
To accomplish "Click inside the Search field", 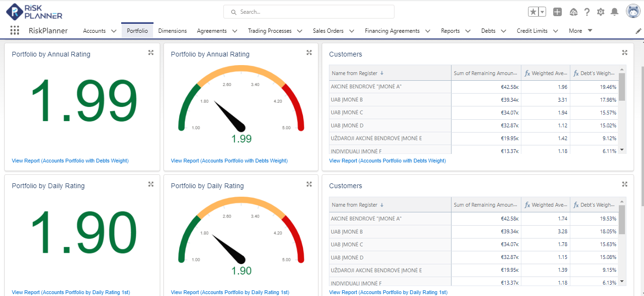I will click(x=309, y=12).
